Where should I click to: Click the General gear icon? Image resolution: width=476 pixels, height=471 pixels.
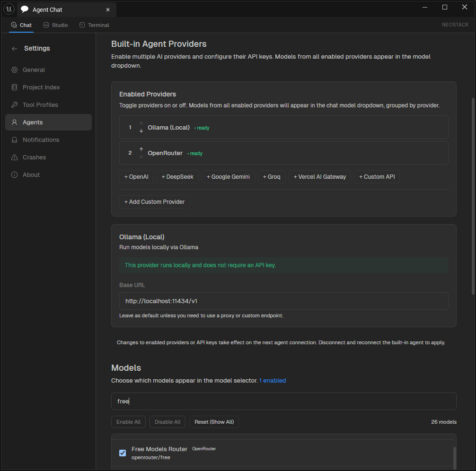click(x=14, y=70)
